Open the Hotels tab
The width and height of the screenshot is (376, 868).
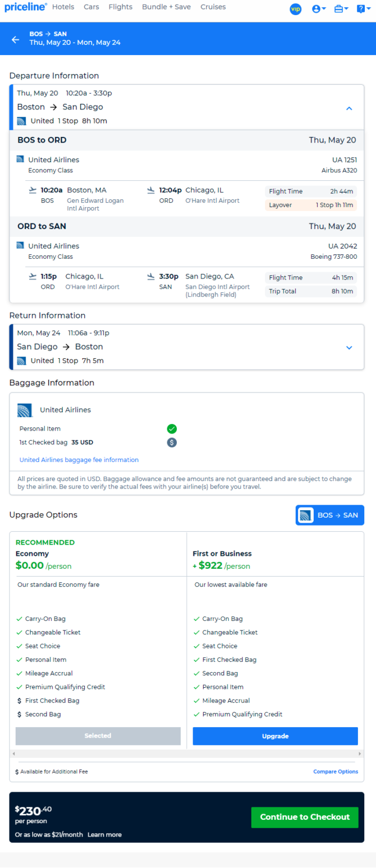(63, 7)
